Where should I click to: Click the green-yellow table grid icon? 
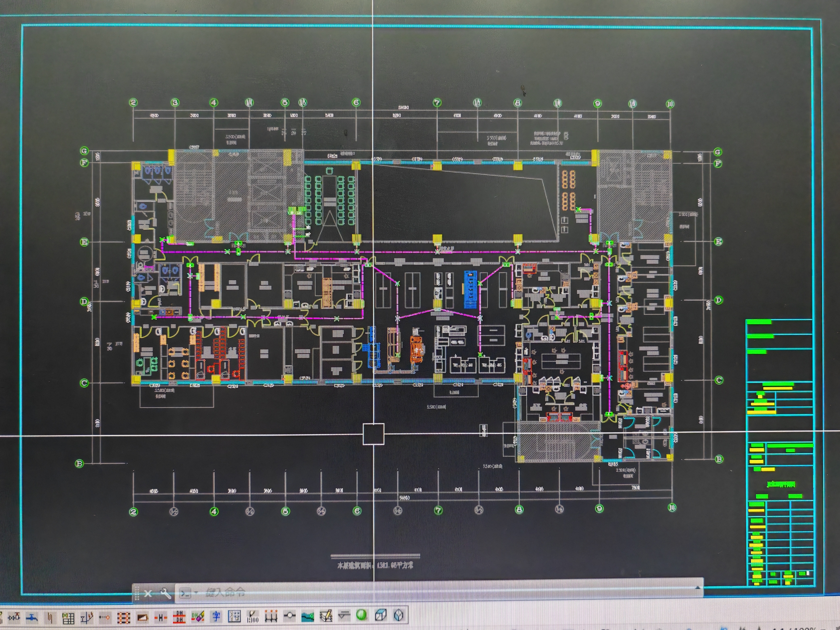(x=68, y=618)
